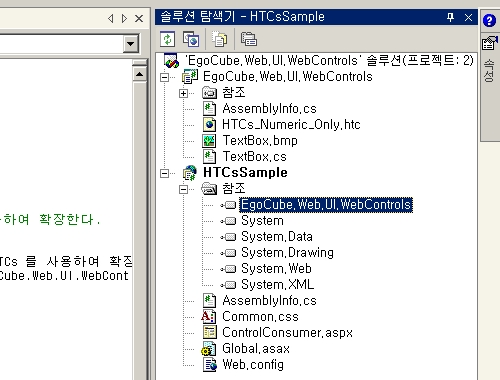This screenshot has height=380, width=500.
Task: Click the Common.css stylesheet icon
Action: 209,317
